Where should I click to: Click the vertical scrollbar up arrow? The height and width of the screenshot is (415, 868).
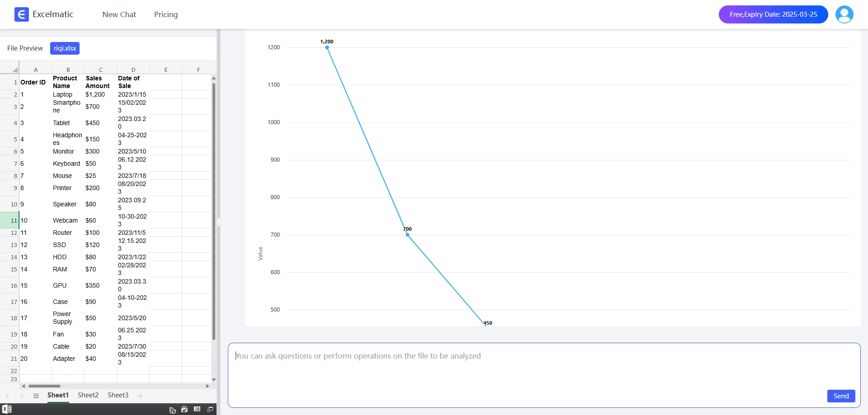(x=214, y=78)
